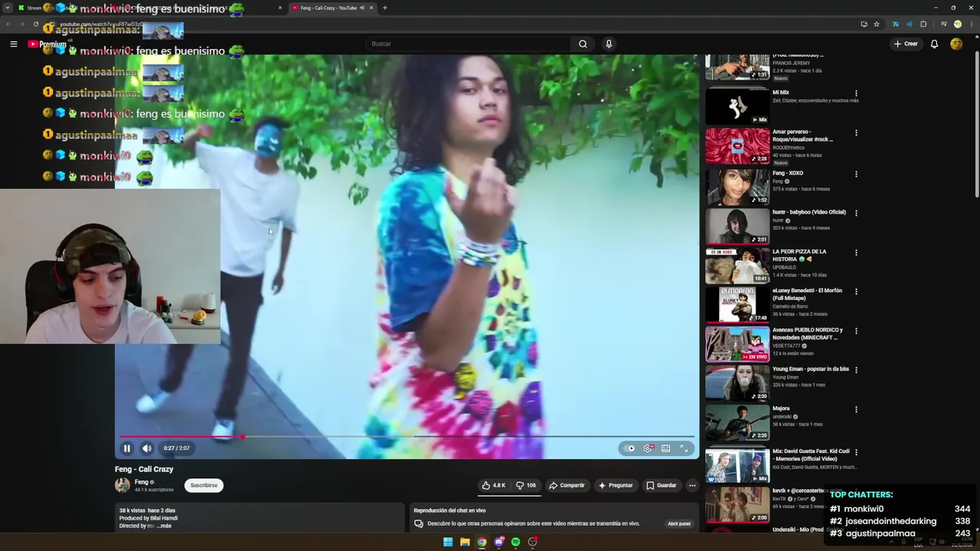Open options for Mix: David Guetta video
Image resolution: width=980 pixels, height=551 pixels.
click(856, 452)
